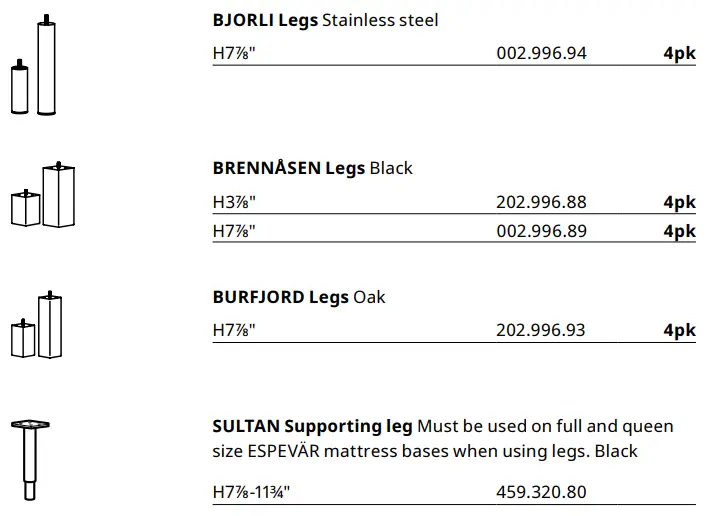Click article number 202.996.93
Viewport: 706px width, 516px height.
point(541,330)
